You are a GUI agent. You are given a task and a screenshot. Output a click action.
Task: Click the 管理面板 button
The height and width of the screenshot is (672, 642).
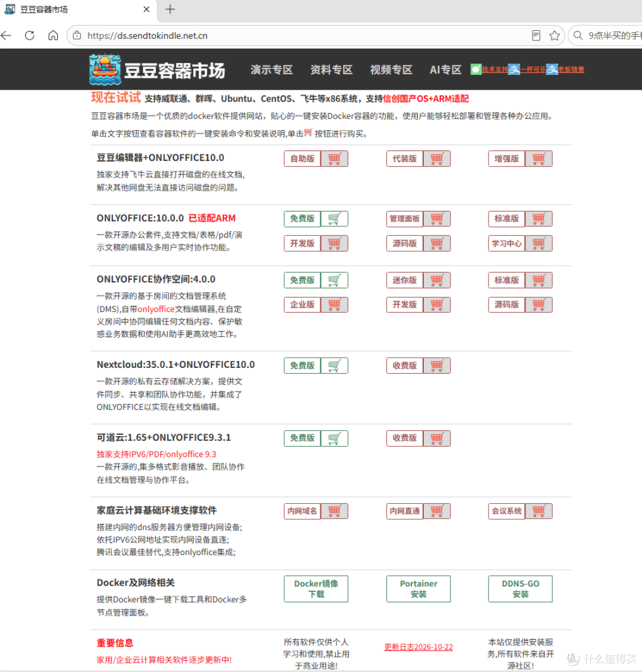pos(405,219)
